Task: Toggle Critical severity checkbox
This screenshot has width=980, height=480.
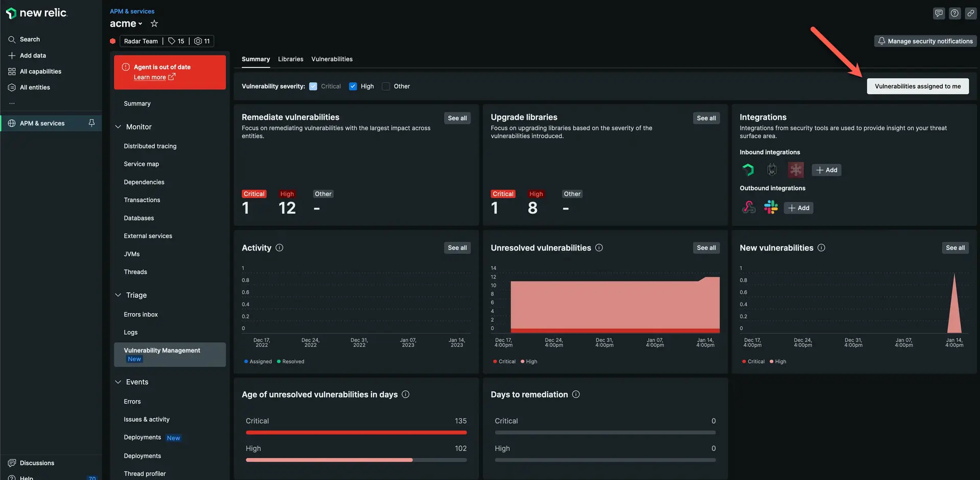Action: (313, 86)
